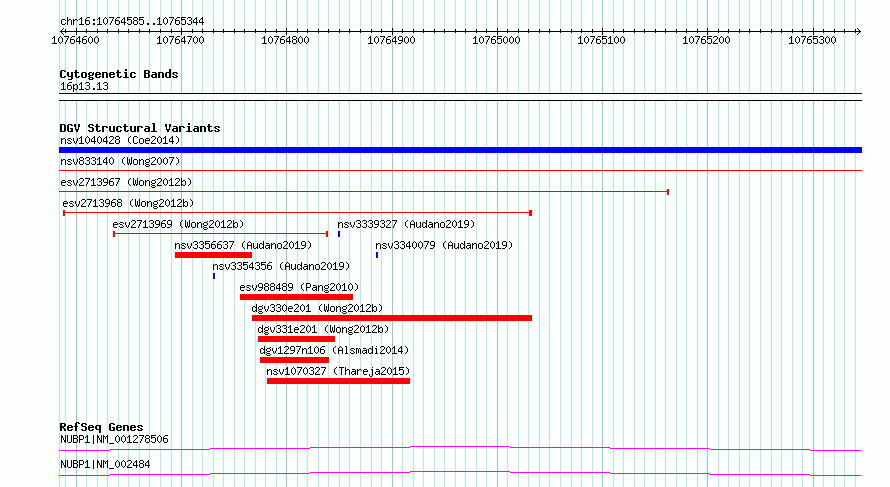Click the nsv3340079 (Audano2019) label
Image resolution: width=890 pixels, height=487 pixels.
444,245
